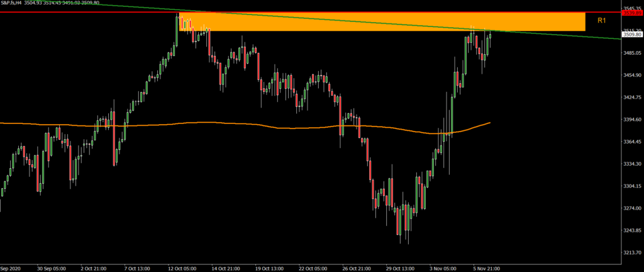Screen dimensions: 644x272
Task: Click the 30 Sep 05:00 time axis marker
Action: pyautogui.click(x=52, y=268)
